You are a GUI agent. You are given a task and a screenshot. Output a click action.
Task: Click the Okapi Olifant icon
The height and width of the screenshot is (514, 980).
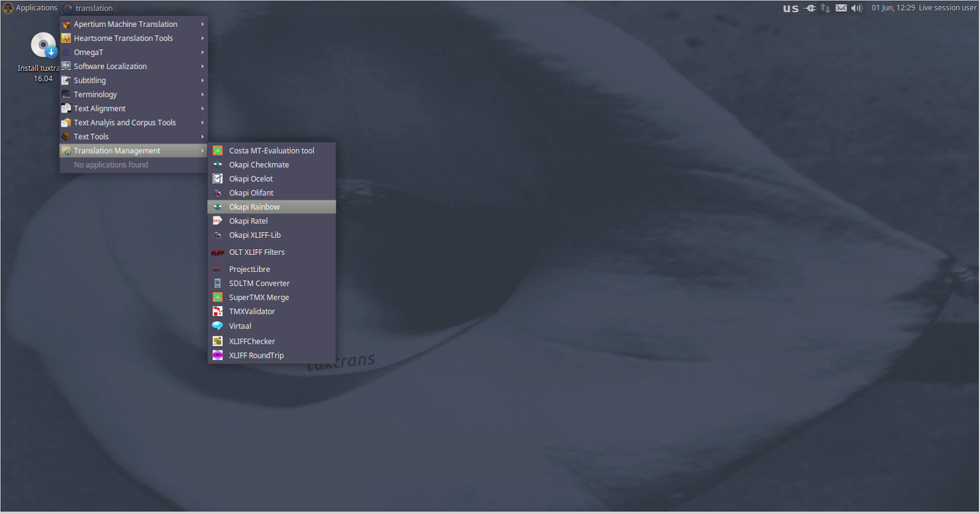click(217, 192)
